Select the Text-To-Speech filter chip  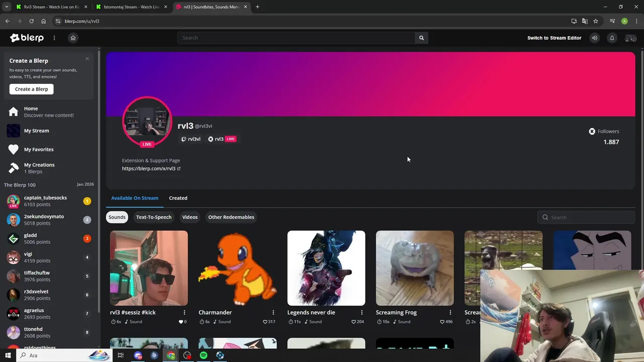click(x=153, y=217)
